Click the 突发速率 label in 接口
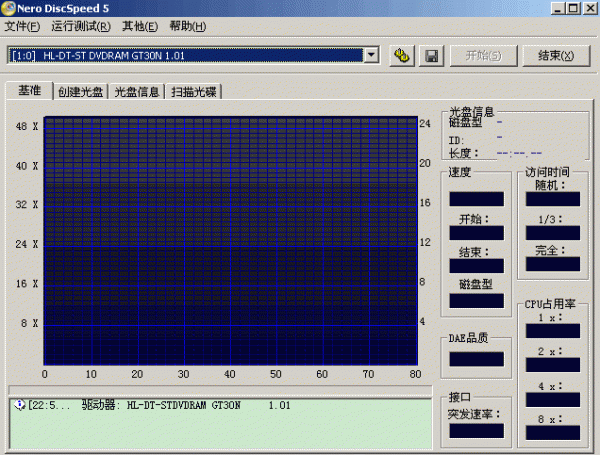The height and width of the screenshot is (455, 600). click(474, 414)
